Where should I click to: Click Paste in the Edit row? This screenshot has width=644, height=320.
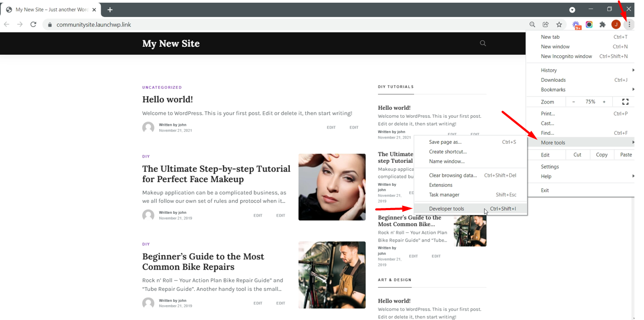point(625,155)
